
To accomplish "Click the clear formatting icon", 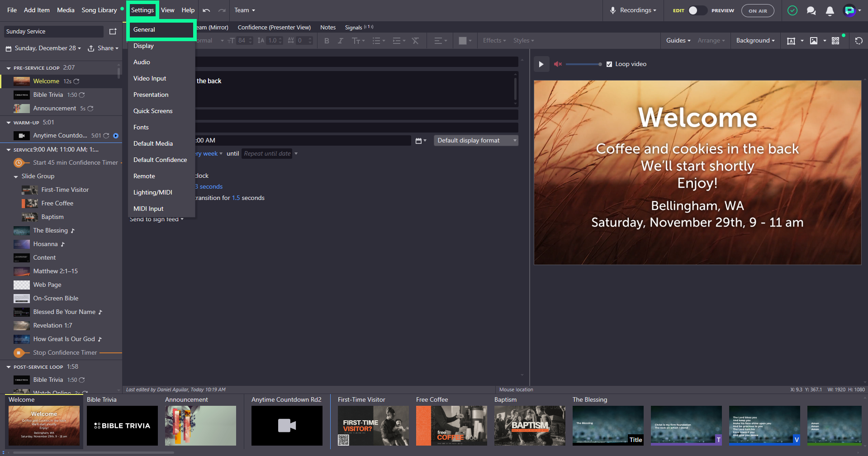I will pos(415,41).
